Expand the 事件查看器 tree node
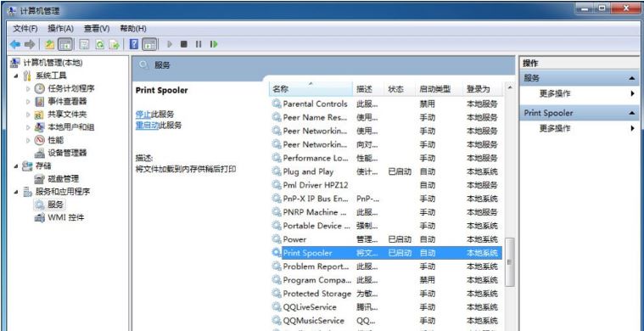The height and width of the screenshot is (331, 644). click(x=28, y=102)
